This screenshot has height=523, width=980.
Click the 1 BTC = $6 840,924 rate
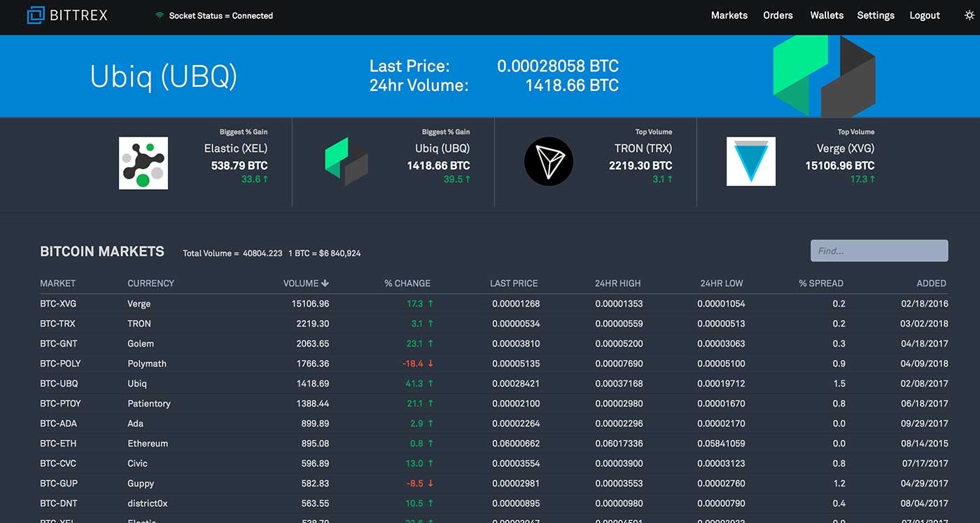[x=324, y=253]
